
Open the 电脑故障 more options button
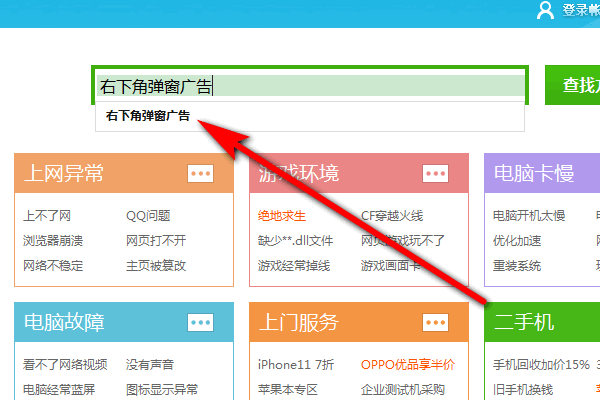(x=201, y=322)
